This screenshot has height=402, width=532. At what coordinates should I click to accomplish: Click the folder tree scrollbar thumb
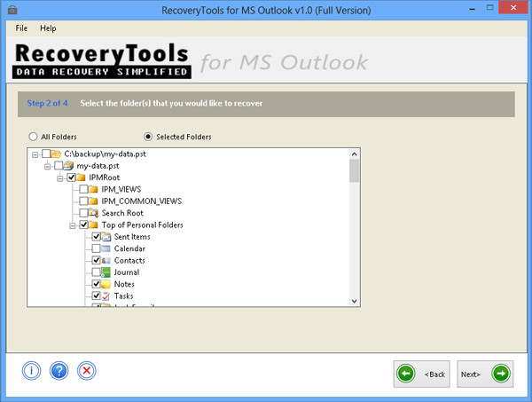pyautogui.click(x=355, y=170)
